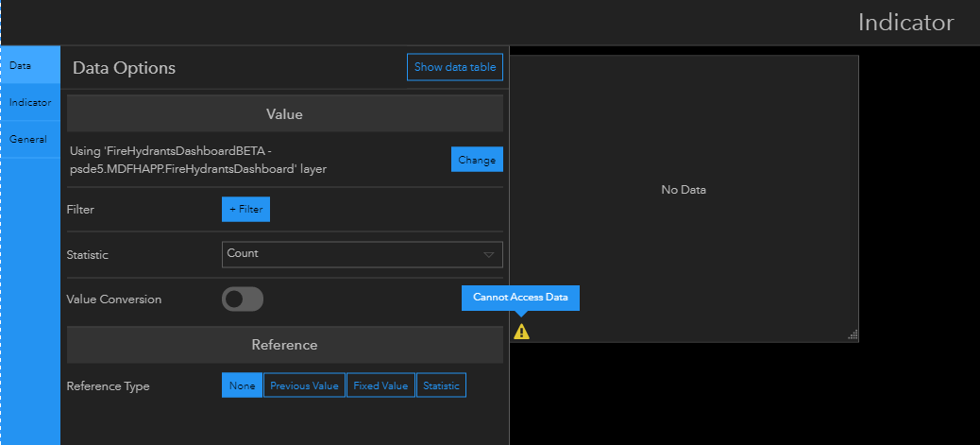Pick Statistic as the reference type
This screenshot has width=980, height=445.
coord(441,385)
